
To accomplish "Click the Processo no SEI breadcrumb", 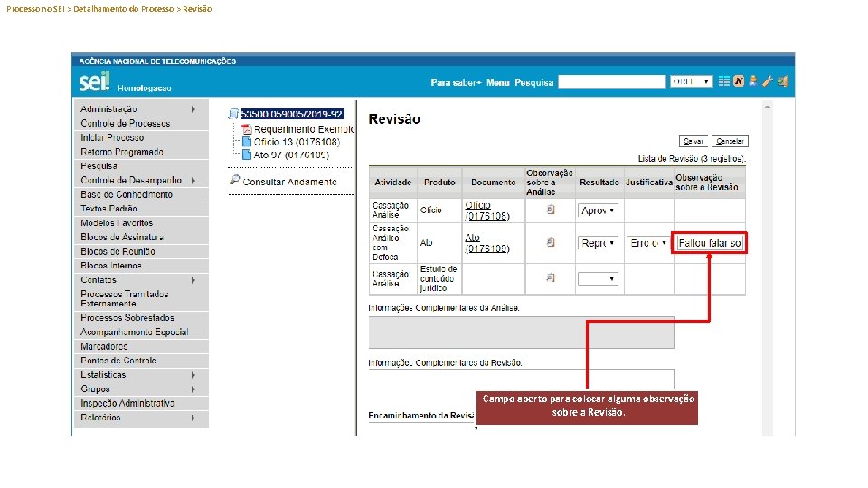I will (x=35, y=9).
